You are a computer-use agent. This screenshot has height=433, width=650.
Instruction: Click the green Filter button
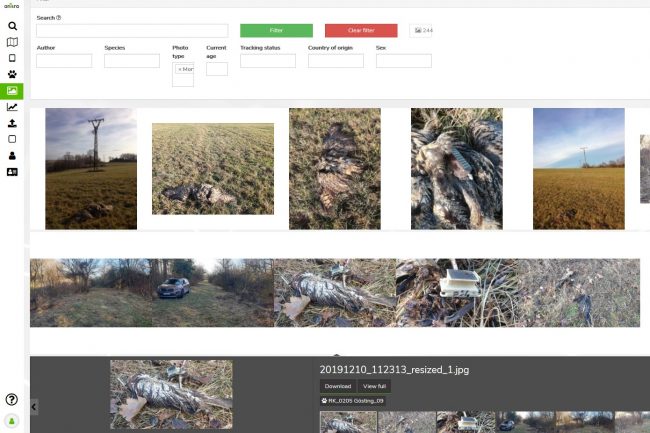pos(276,31)
